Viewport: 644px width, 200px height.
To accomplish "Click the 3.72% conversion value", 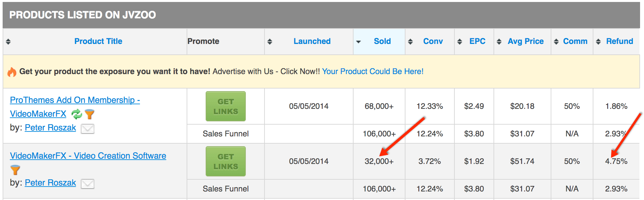I will click(430, 161).
